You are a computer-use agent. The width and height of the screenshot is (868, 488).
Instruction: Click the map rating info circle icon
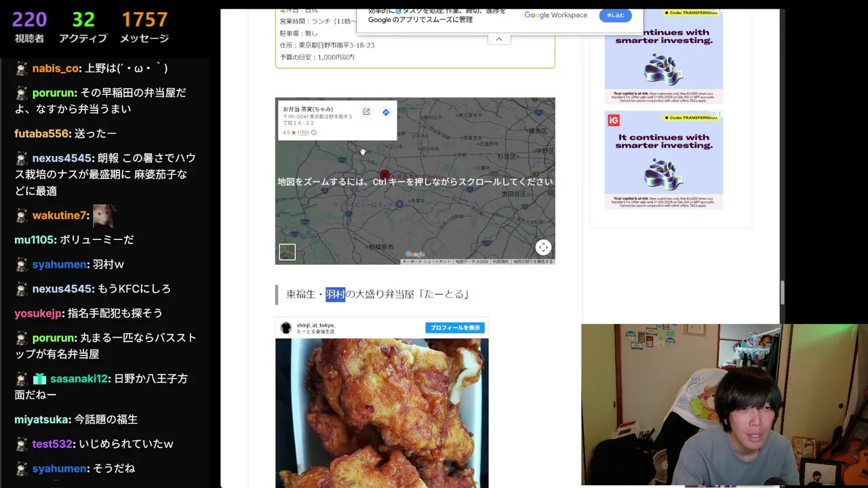pyautogui.click(x=313, y=133)
